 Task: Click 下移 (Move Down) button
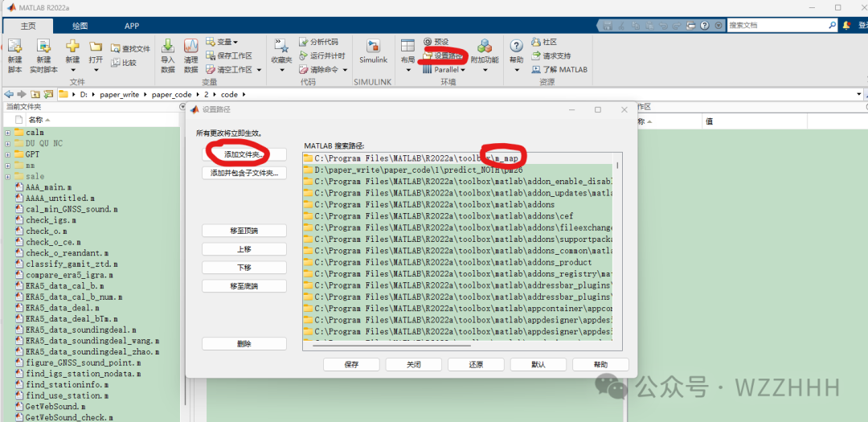pyautogui.click(x=244, y=268)
